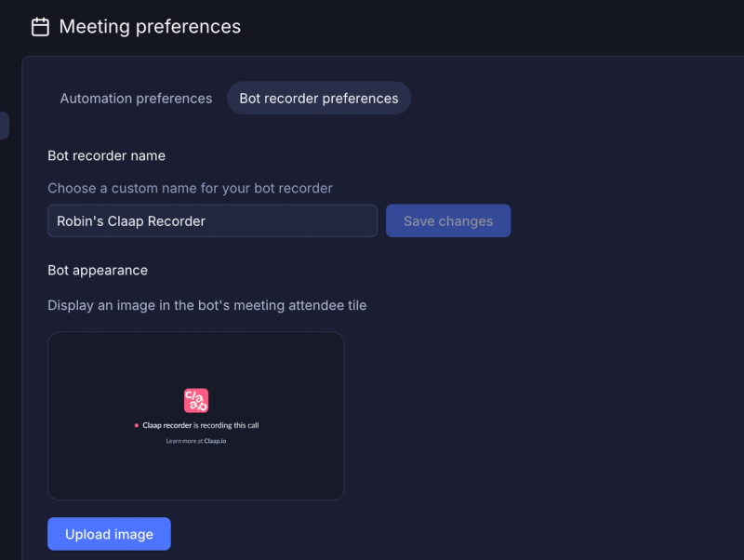
Task: Click the 'Learn more at' text in preview
Action: point(184,441)
